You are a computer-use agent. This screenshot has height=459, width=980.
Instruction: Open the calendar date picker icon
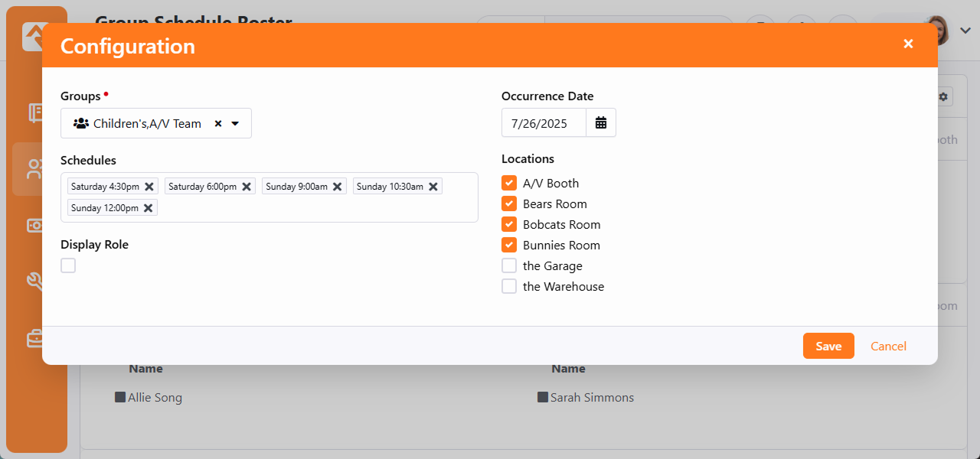(x=601, y=123)
